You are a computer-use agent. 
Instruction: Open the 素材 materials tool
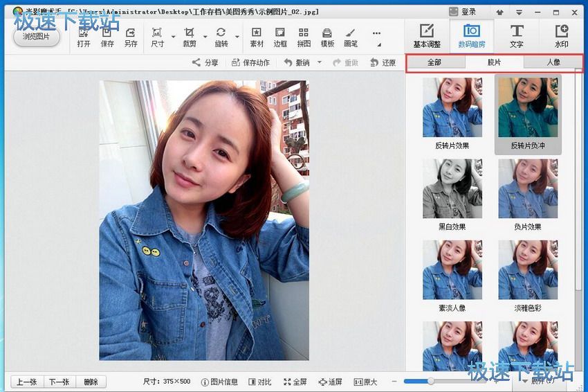pos(257,37)
